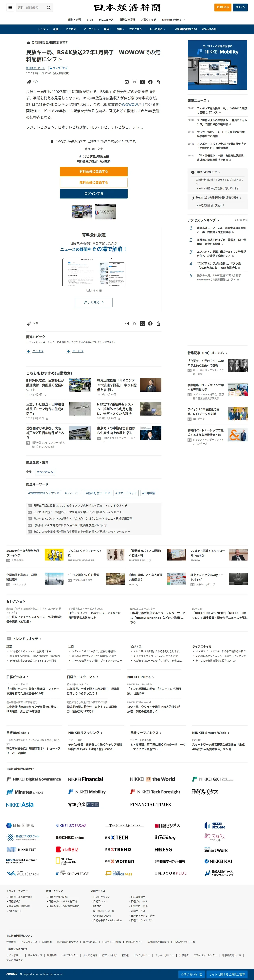
Task: Open the Myニュース menu item
Action: (x=106, y=20)
